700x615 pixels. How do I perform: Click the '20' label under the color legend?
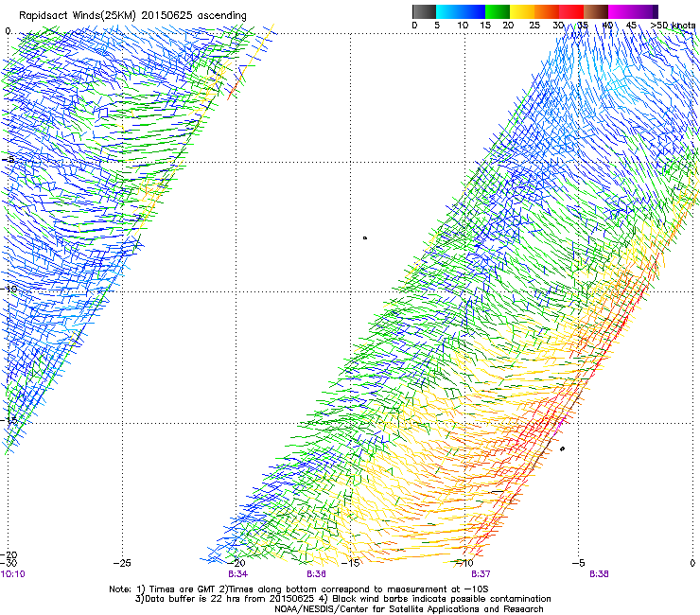pyautogui.click(x=508, y=26)
